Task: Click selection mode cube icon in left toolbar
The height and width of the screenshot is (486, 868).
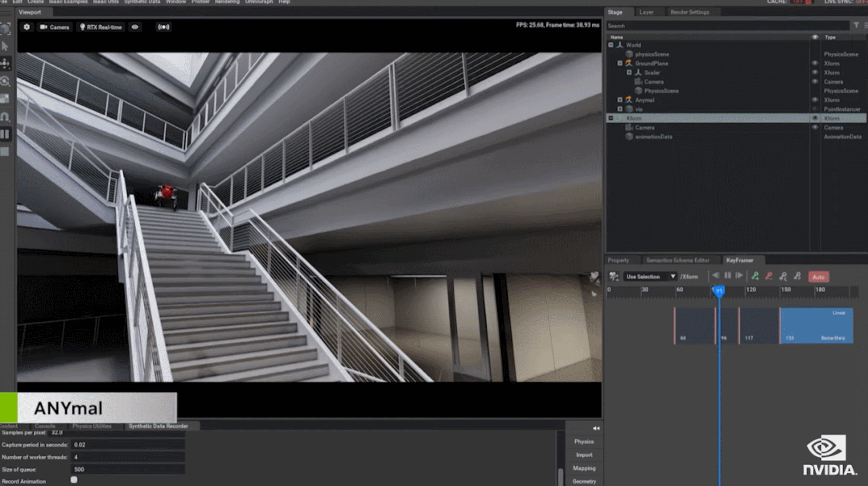Action: [x=6, y=29]
